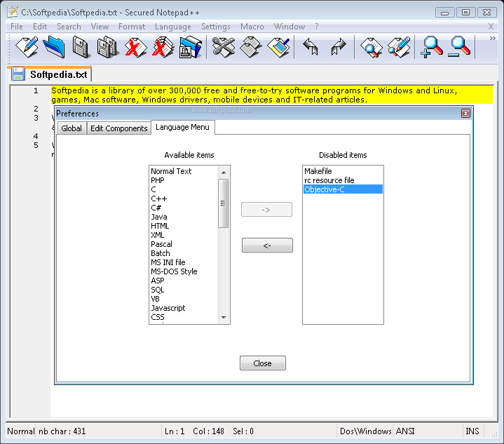
Task: Open the Edit menu
Action: pos(40,27)
